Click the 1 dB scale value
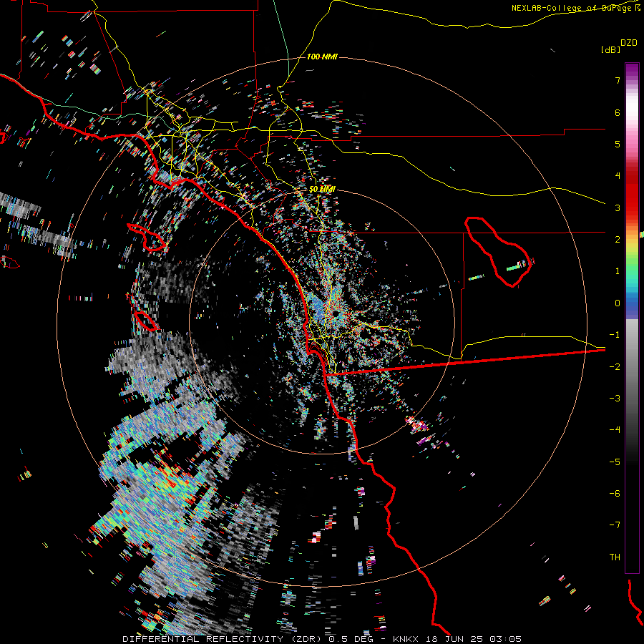Image resolution: width=644 pixels, height=644 pixels. (x=618, y=271)
